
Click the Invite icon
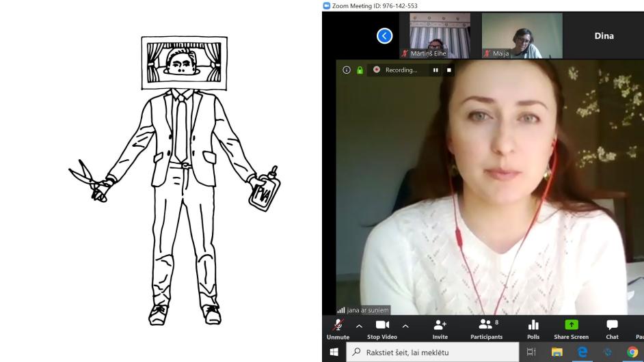[440, 327]
